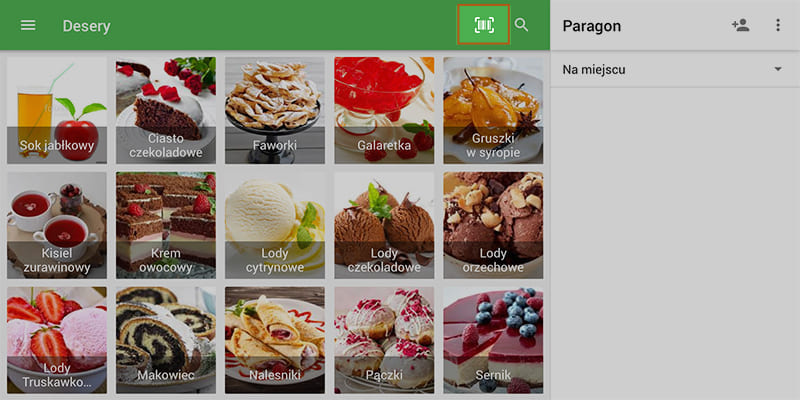Select Kisiel żurawinowy tile
The width and height of the screenshot is (800, 400).
[x=57, y=225]
